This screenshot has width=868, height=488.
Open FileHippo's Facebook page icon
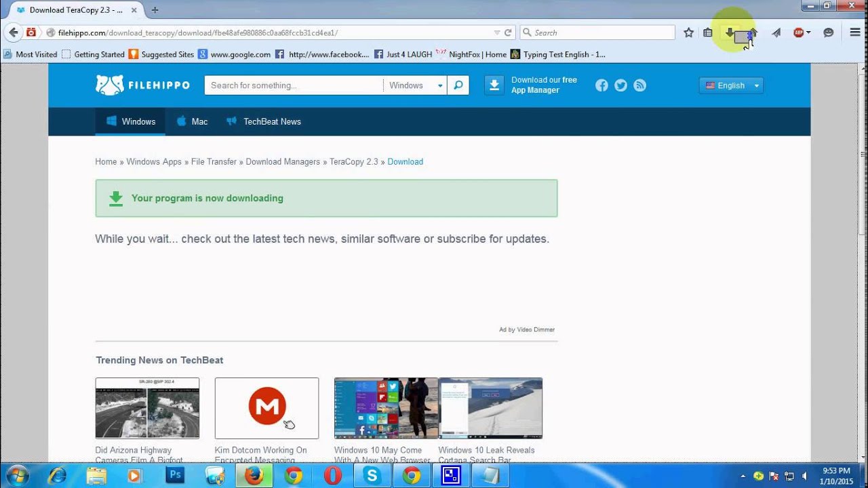coord(601,85)
